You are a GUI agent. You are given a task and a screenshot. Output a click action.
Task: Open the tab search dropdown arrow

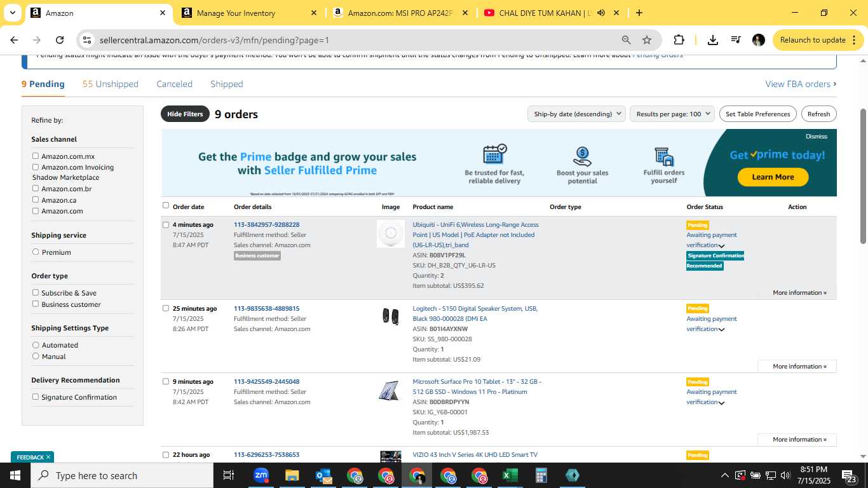[x=12, y=13]
